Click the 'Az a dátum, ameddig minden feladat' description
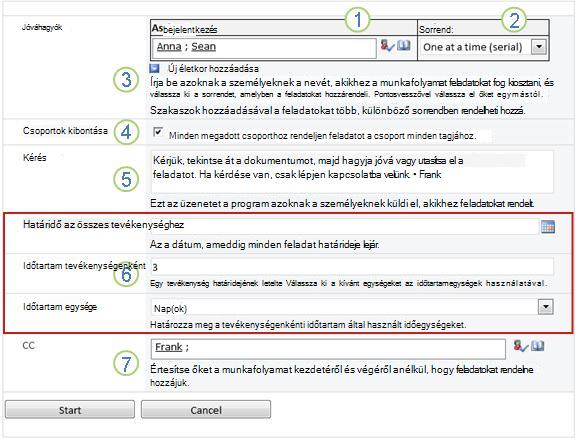This screenshot has height=439, width=577. 264,245
